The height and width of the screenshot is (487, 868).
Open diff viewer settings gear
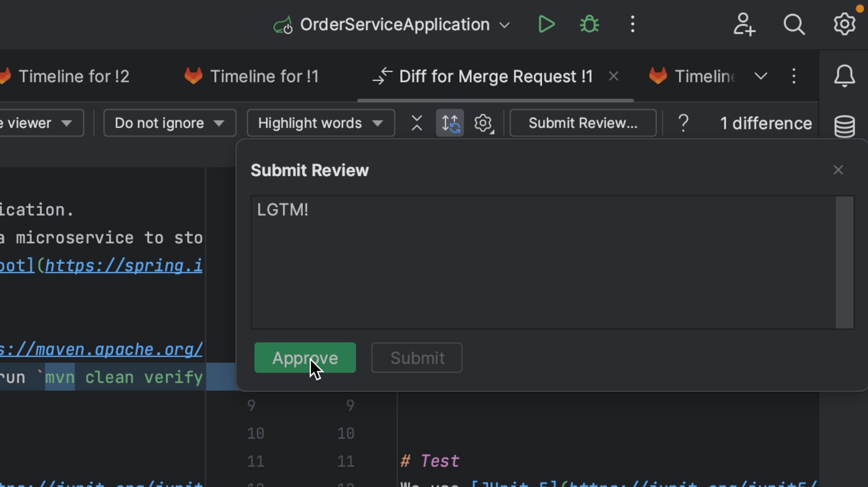point(483,123)
